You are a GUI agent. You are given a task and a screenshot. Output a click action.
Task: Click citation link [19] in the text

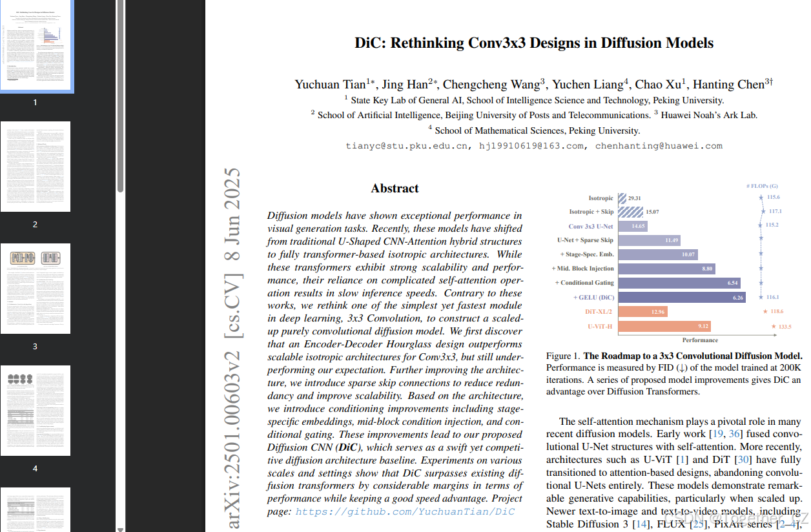click(719, 434)
